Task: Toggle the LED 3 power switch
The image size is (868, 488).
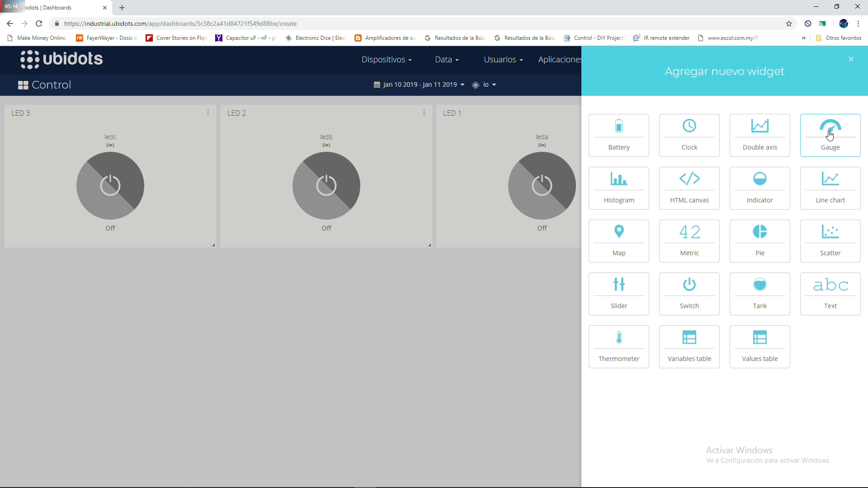Action: (110, 185)
